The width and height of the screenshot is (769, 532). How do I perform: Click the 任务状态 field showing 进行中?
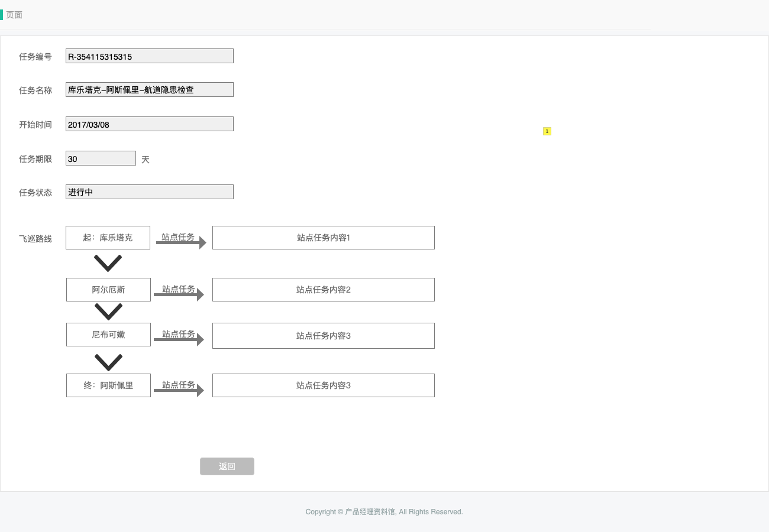click(150, 192)
